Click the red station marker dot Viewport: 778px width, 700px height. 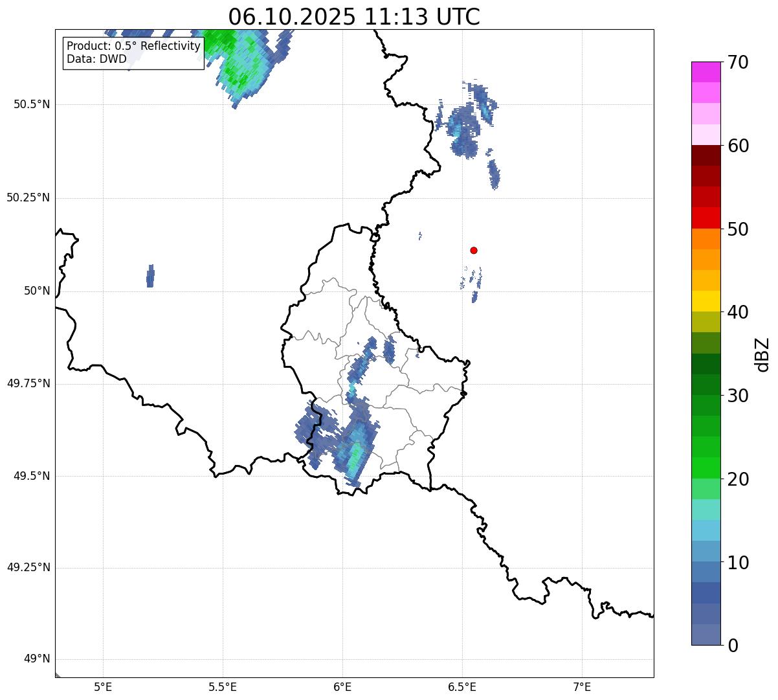(x=474, y=251)
